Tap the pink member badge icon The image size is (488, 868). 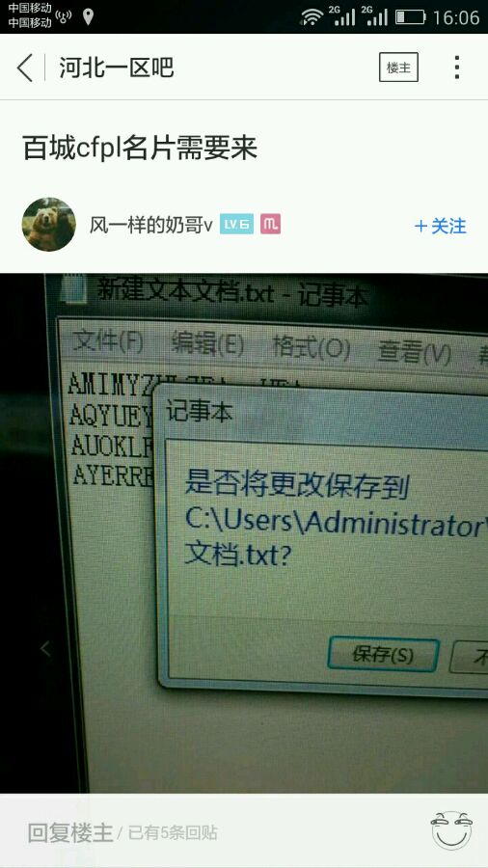(x=271, y=224)
